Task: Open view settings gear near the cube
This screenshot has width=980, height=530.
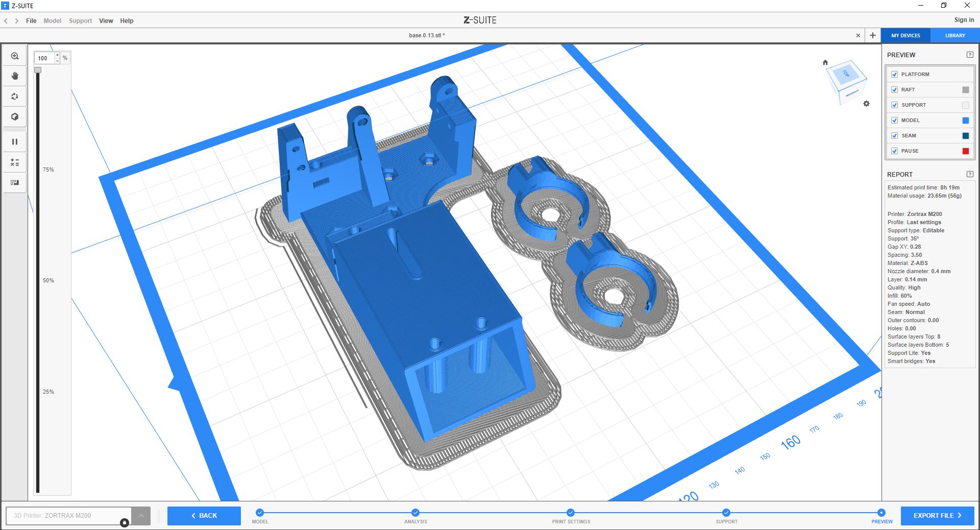Action: point(866,104)
